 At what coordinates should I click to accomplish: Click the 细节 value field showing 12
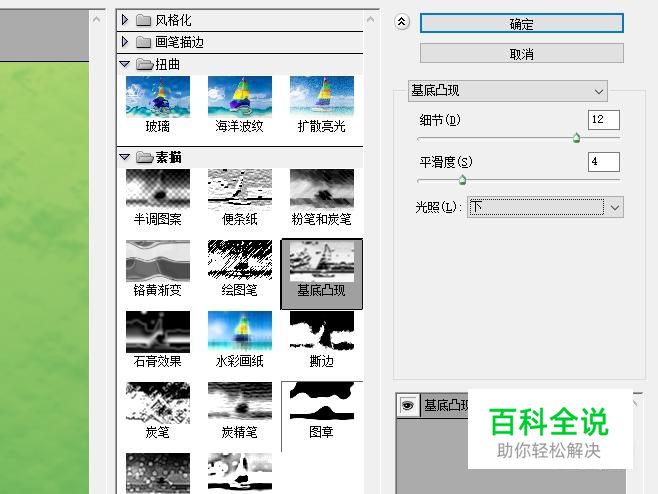[603, 120]
